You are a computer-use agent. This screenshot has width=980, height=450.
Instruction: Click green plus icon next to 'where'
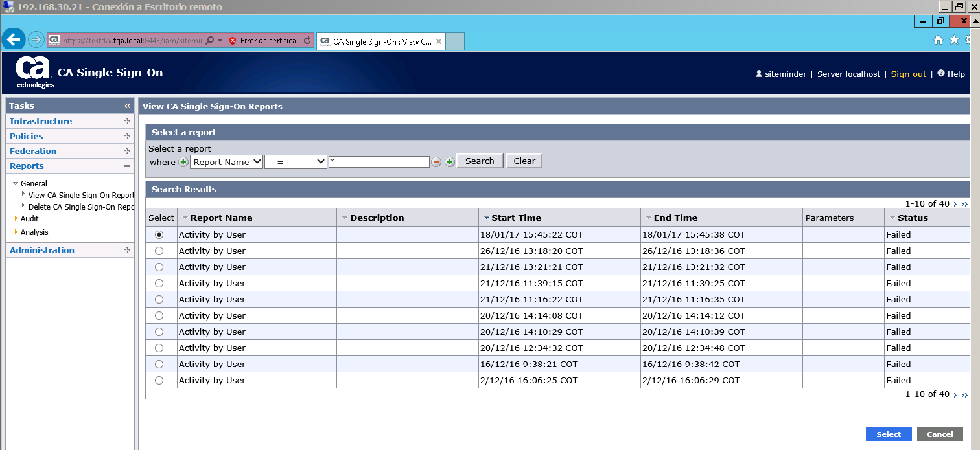pos(183,162)
